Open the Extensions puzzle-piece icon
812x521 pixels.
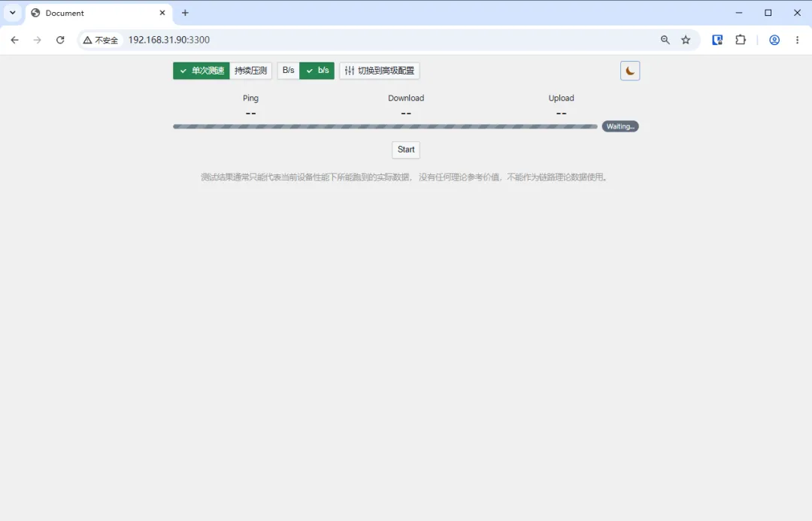coord(741,40)
